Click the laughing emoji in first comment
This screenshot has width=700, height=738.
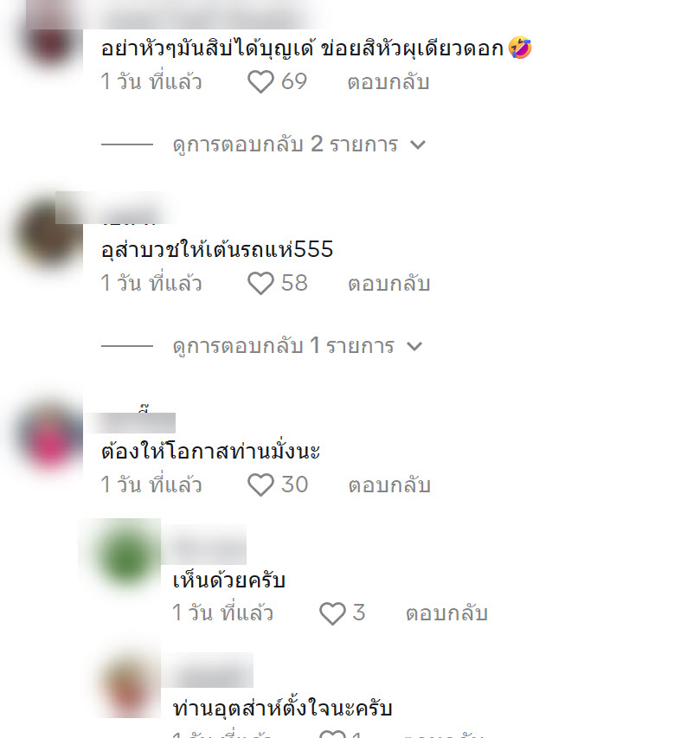[520, 48]
